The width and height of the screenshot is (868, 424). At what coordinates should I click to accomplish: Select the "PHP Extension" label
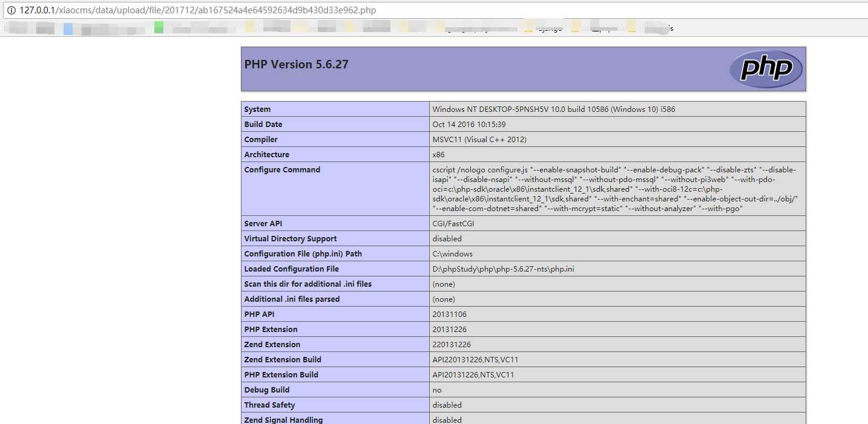271,330
